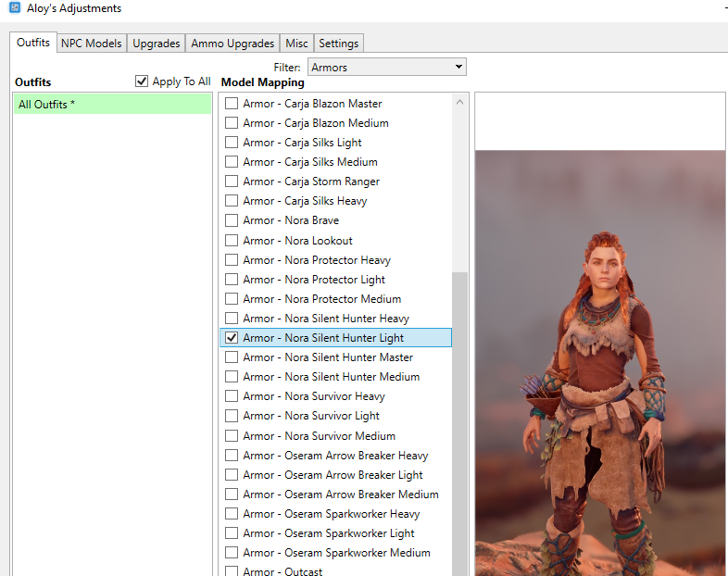Check Armor - Oseram Sparkworker Medium
Image resolution: width=728 pixels, height=576 pixels.
point(232,553)
